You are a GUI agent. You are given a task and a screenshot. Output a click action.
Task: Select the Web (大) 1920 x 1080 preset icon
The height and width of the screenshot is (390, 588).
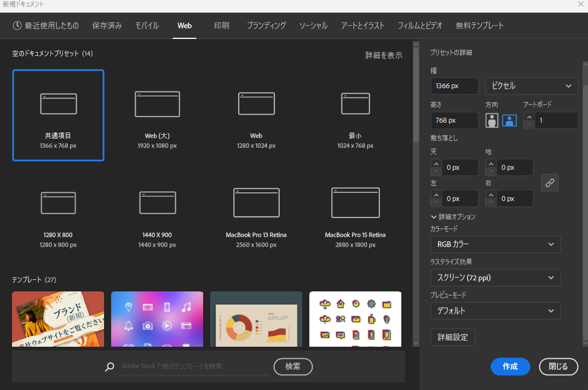point(157,104)
